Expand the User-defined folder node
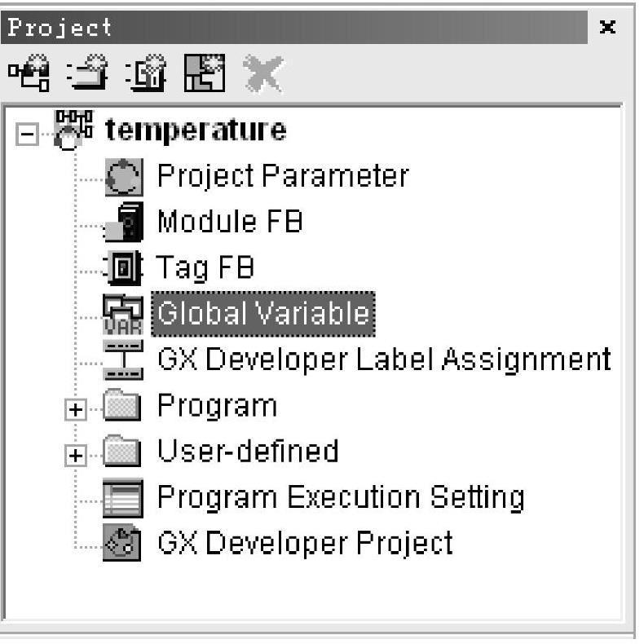This screenshot has width=644, height=644. pyautogui.click(x=76, y=456)
